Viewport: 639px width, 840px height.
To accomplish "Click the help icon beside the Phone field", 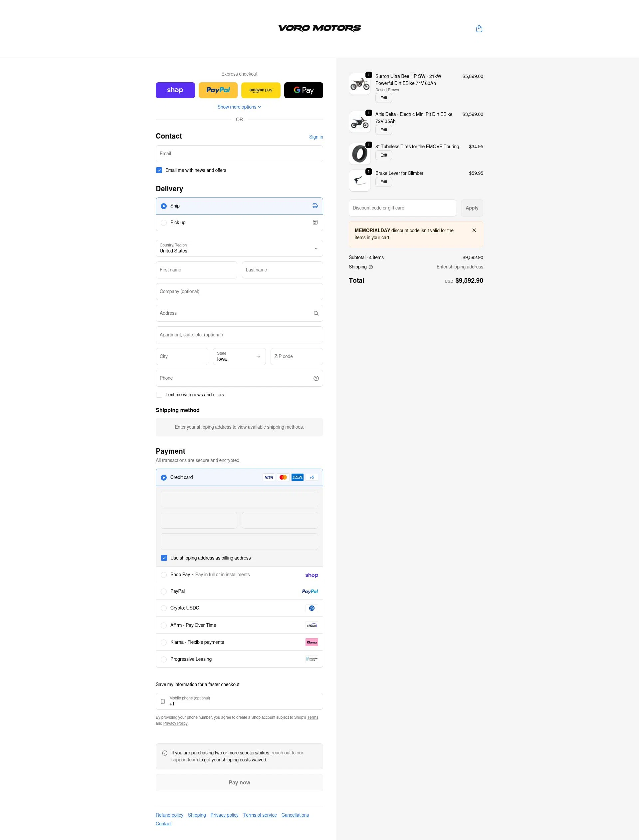I will point(316,378).
